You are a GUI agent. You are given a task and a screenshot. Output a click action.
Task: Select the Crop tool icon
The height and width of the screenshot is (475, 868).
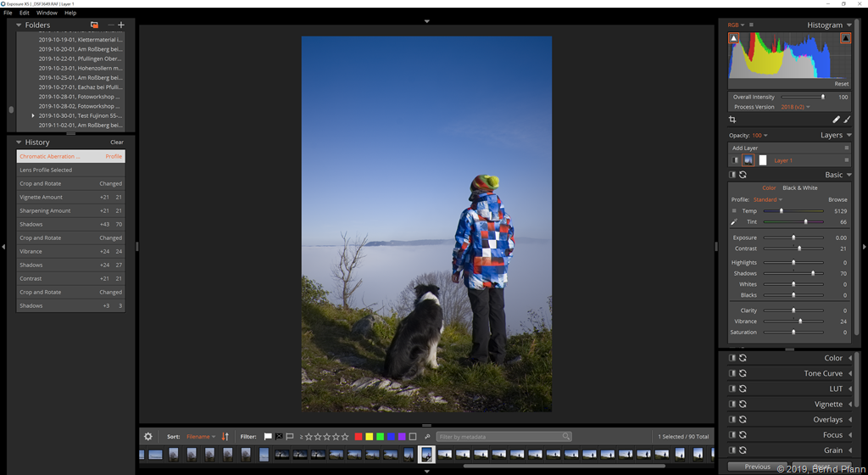(732, 120)
